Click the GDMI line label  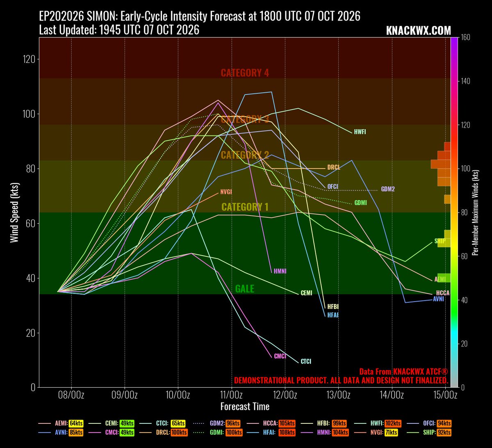pos(360,203)
